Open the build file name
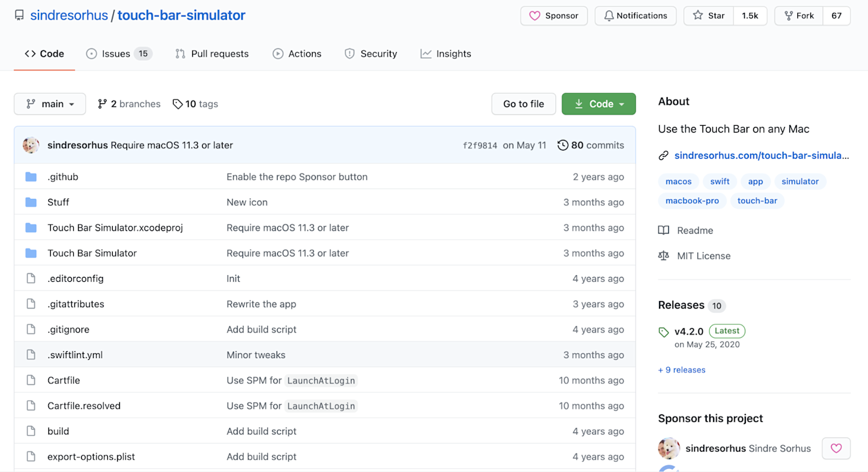868x472 pixels. coord(58,431)
